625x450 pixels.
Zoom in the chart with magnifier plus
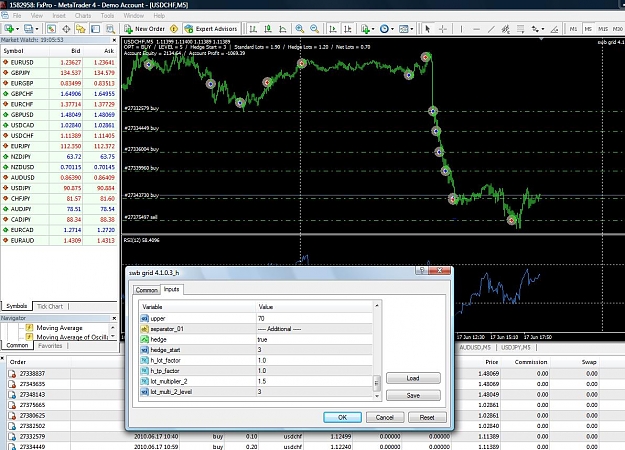click(x=299, y=29)
